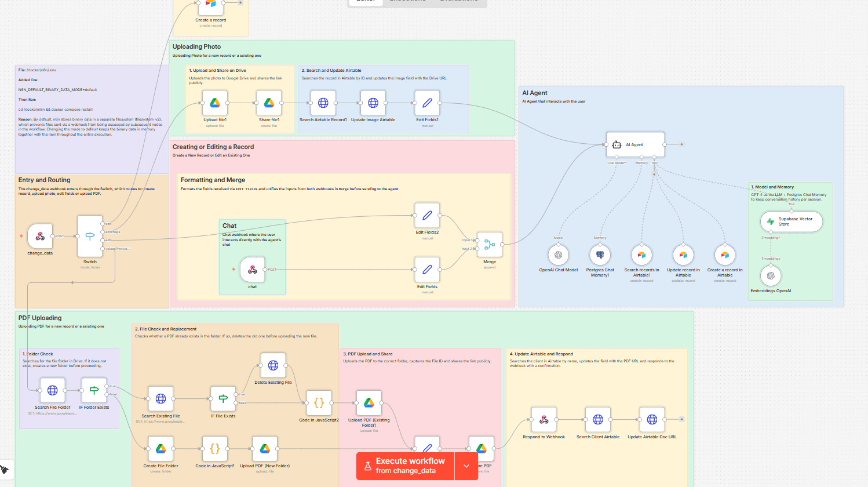This screenshot has height=487, width=868.
Task: Add node after AI Agent output plus
Action: click(682, 144)
